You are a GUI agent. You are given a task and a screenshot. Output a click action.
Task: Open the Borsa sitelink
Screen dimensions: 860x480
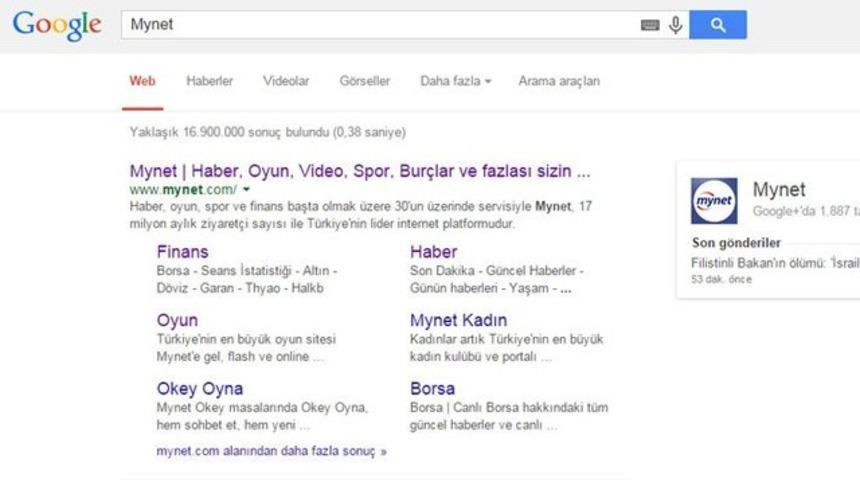pyautogui.click(x=432, y=389)
